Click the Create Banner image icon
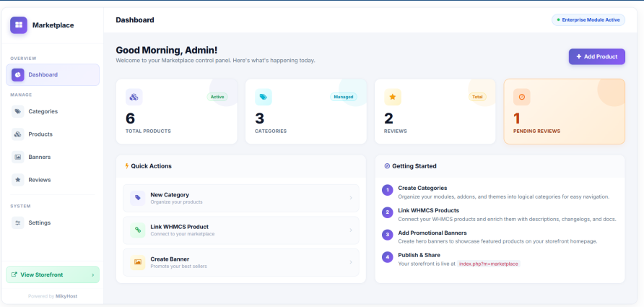Image resolution: width=644 pixels, height=307 pixels. (x=137, y=262)
